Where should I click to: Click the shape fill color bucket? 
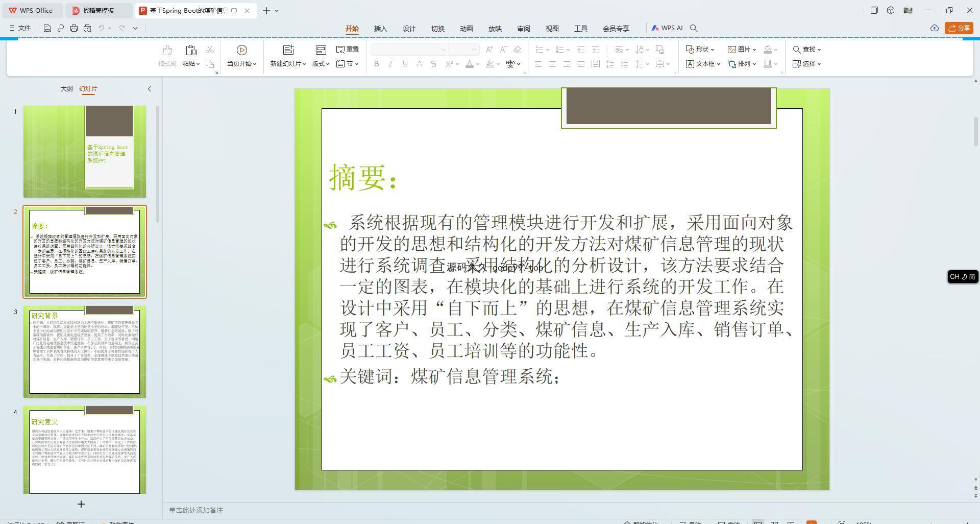coord(768,50)
